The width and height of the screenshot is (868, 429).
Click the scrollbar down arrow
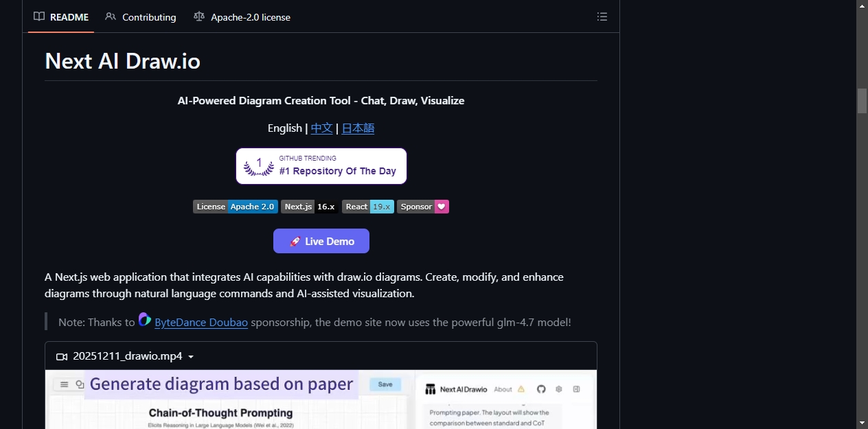[x=862, y=423]
